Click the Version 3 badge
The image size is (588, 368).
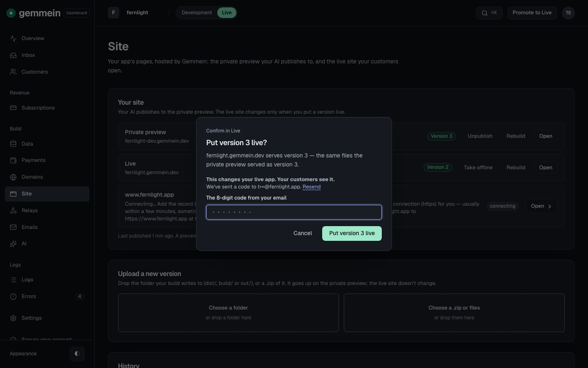coord(441,136)
